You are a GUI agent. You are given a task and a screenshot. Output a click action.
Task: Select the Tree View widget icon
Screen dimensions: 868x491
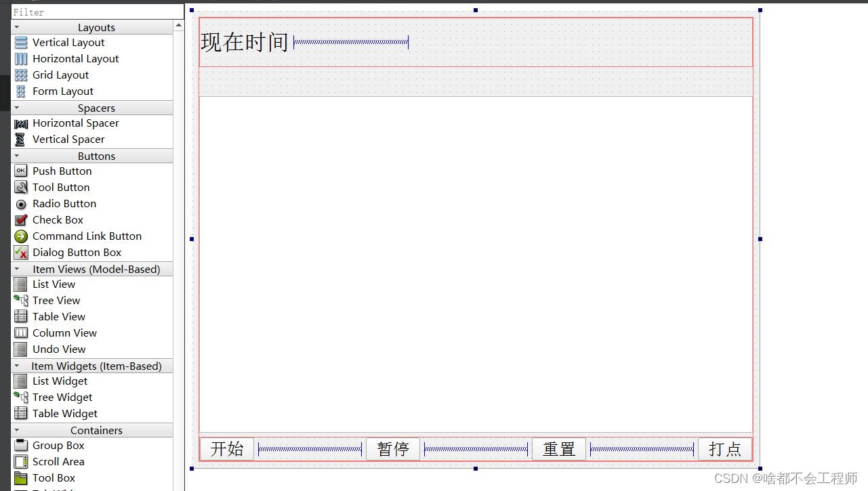(21, 300)
